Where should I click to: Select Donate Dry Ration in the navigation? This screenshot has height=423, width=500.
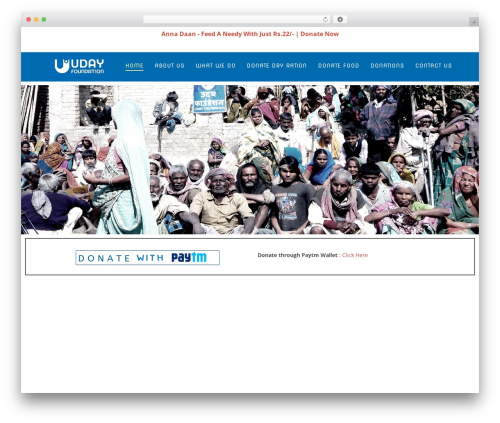coord(276,66)
